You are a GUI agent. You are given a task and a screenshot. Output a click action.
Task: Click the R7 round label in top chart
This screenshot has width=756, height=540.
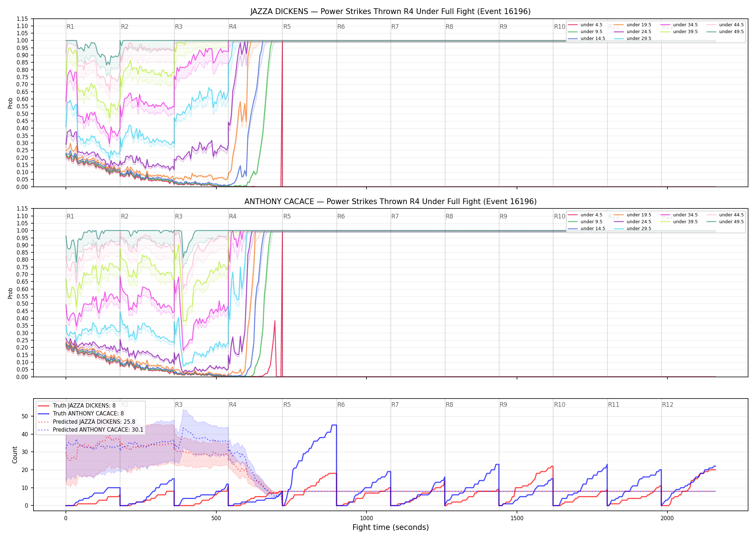[x=395, y=27]
